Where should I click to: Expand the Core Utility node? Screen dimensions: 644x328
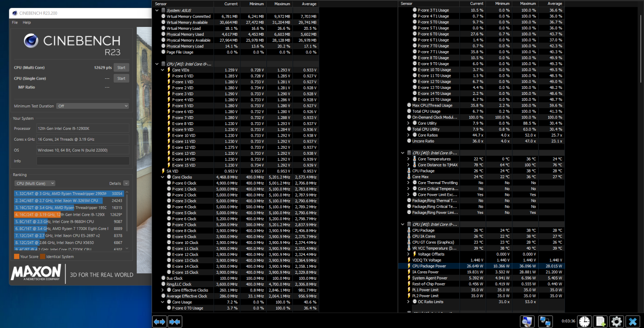[408, 123]
